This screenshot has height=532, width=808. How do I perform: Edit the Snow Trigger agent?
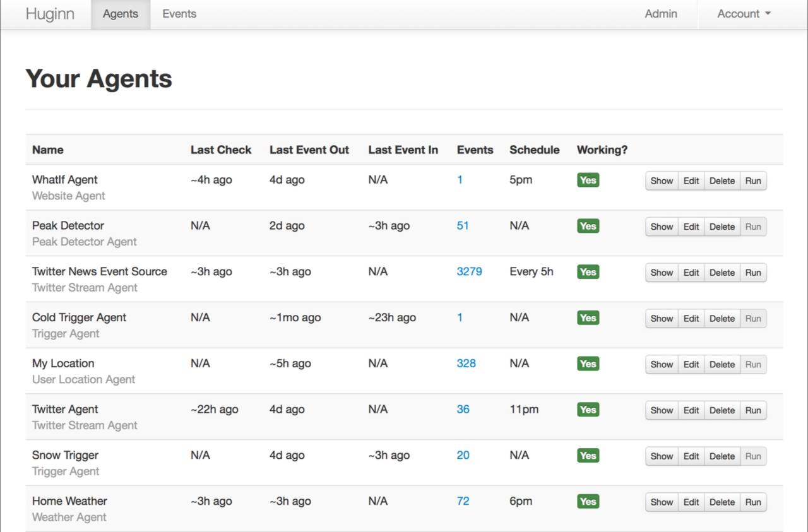pyautogui.click(x=691, y=456)
